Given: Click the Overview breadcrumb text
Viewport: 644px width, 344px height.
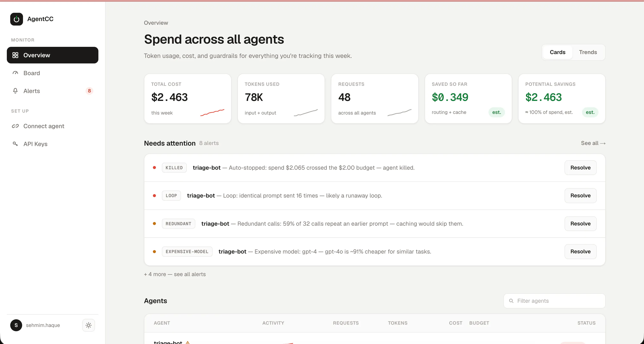Looking at the screenshot, I should click(156, 23).
